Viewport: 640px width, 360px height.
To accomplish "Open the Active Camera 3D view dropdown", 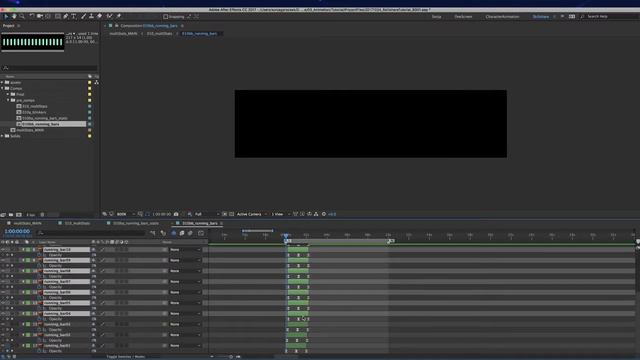I will coord(251,214).
